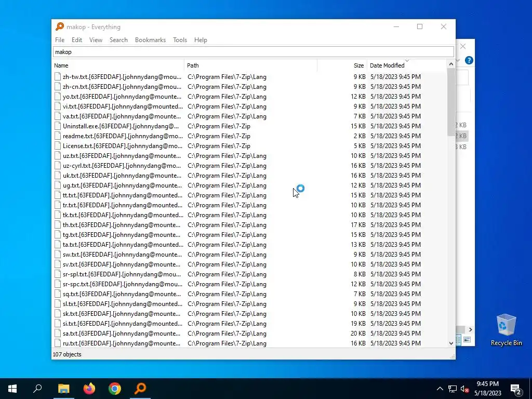Click the help icon in background window
The image size is (532, 399).
469,60
